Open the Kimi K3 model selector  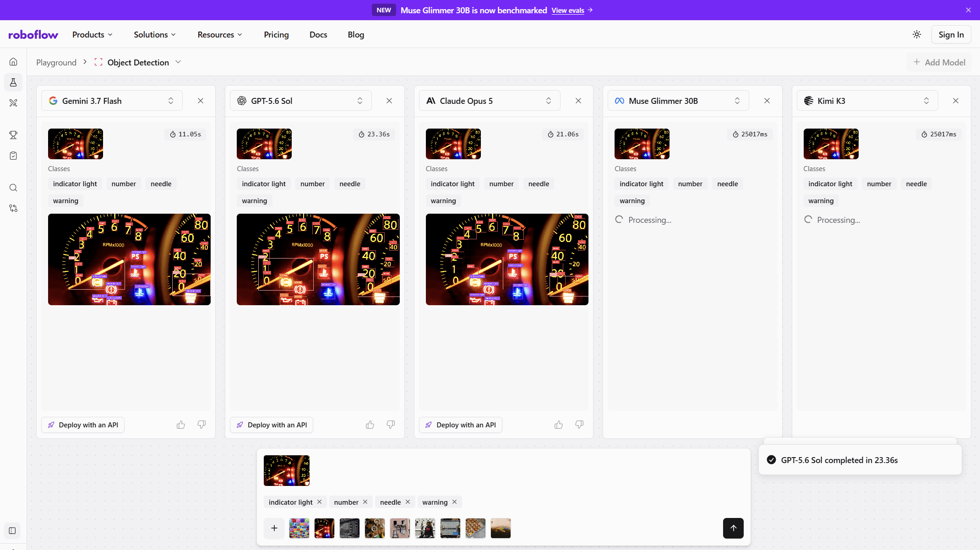coord(867,101)
